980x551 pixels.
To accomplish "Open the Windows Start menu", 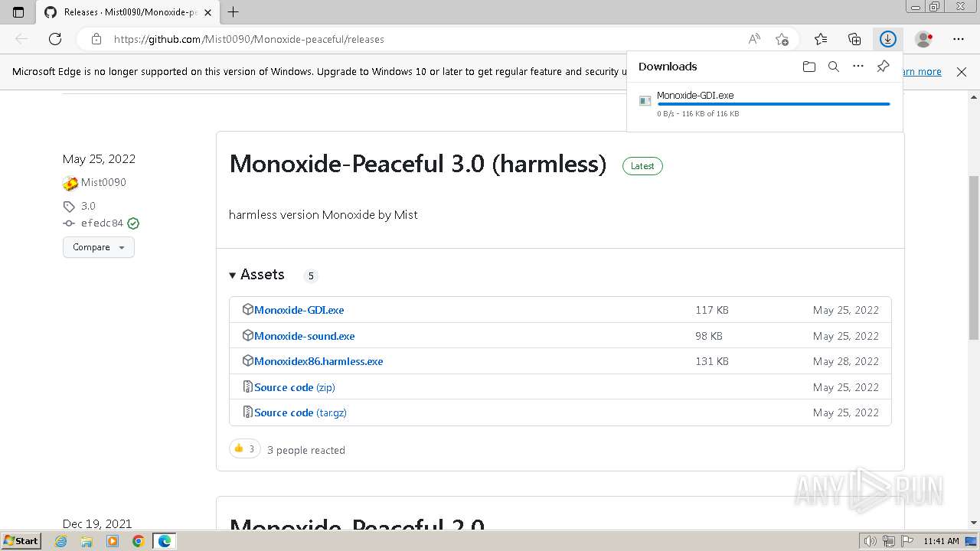I will [x=21, y=540].
